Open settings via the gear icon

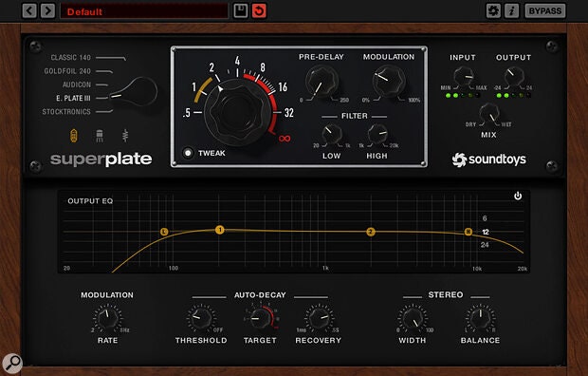493,10
